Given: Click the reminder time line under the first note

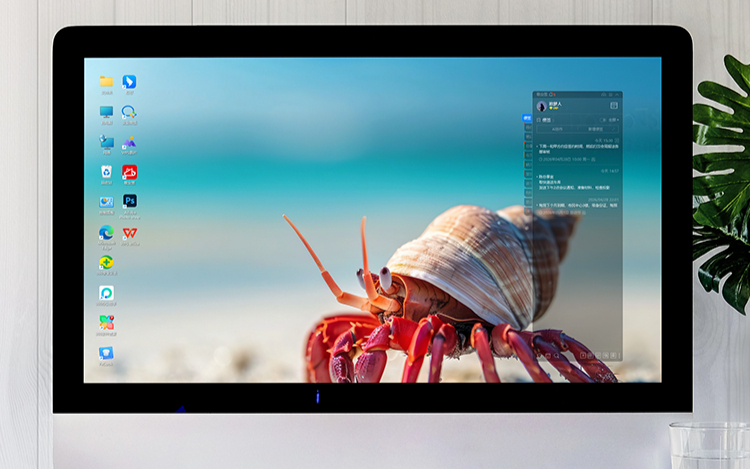Looking at the screenshot, I should (567, 159).
